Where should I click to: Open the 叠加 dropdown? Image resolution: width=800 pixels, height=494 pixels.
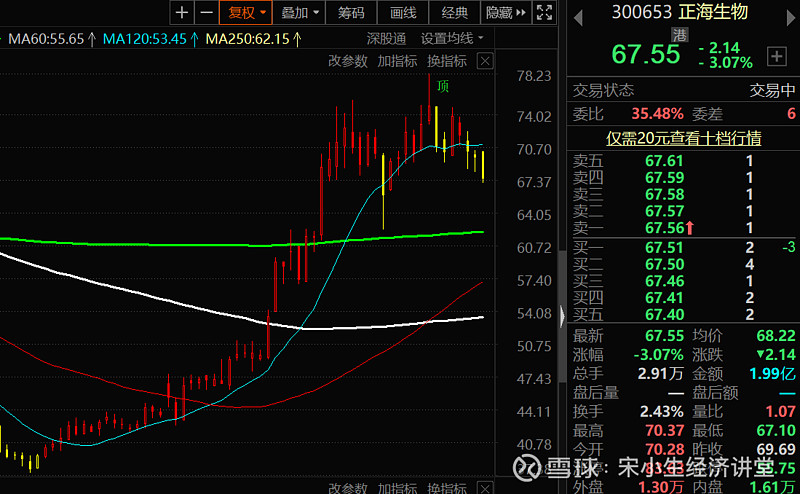(x=299, y=12)
